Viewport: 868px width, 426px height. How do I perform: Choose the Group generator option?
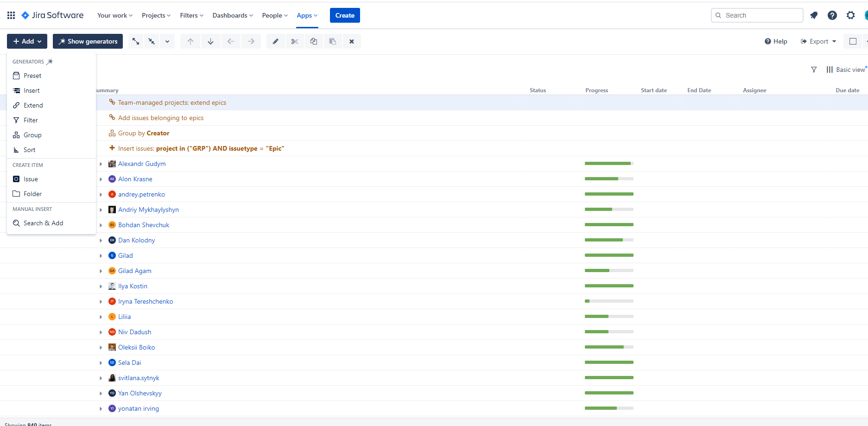tap(51, 135)
